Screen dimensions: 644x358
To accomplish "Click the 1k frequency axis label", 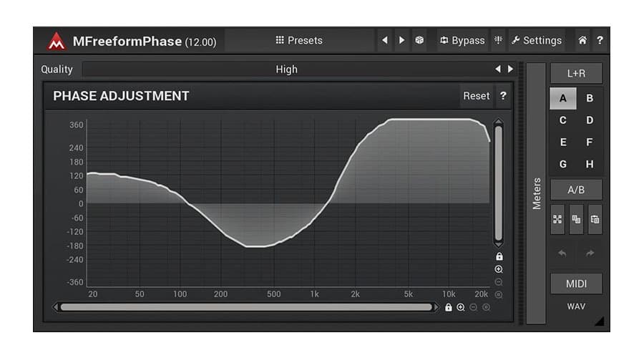I will pyautogui.click(x=315, y=294).
